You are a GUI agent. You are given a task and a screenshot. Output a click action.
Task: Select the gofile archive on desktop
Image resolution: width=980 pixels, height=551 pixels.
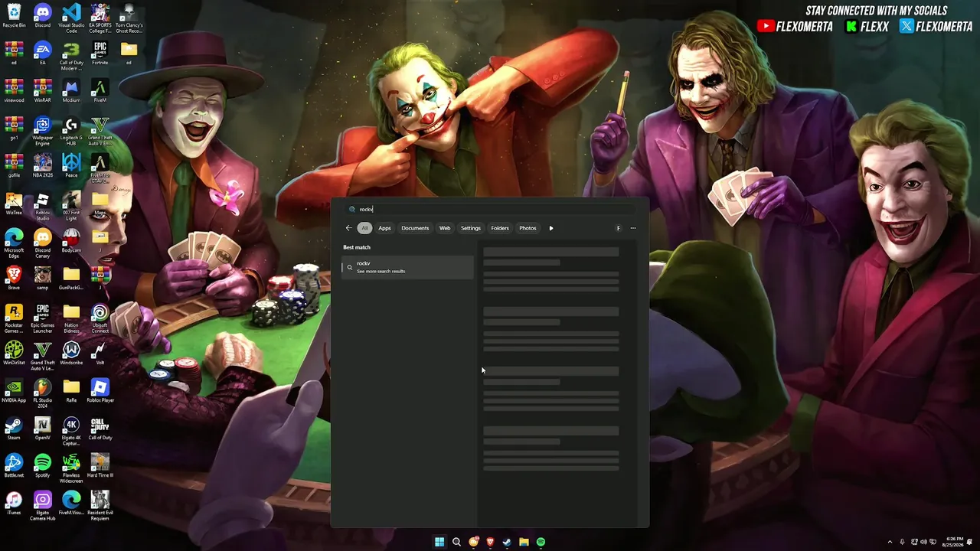14,165
